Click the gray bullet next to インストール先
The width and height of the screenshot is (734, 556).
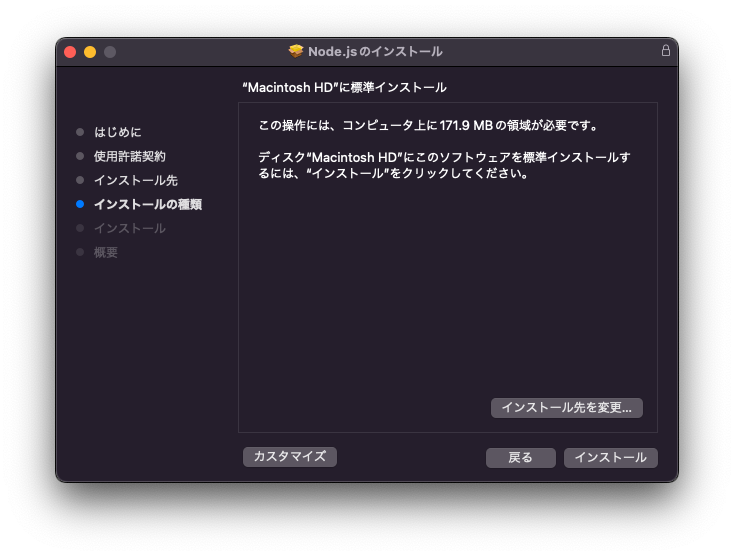pos(80,180)
